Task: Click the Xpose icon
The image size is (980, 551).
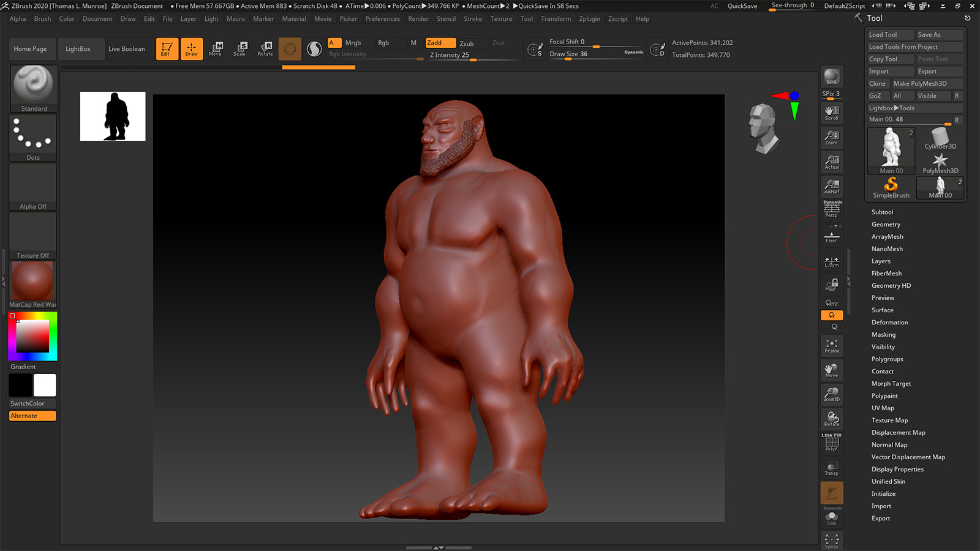Action: pos(832,541)
